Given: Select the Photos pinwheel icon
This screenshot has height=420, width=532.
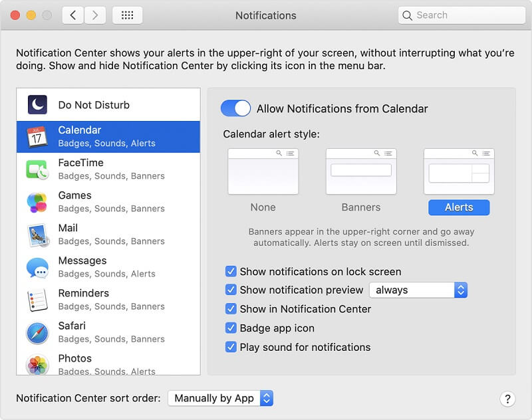Looking at the screenshot, I should click(x=37, y=364).
